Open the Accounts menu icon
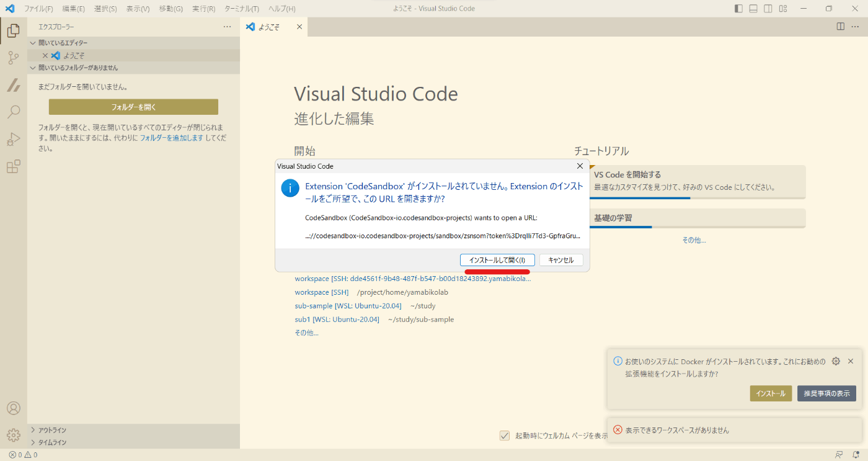 click(13, 408)
